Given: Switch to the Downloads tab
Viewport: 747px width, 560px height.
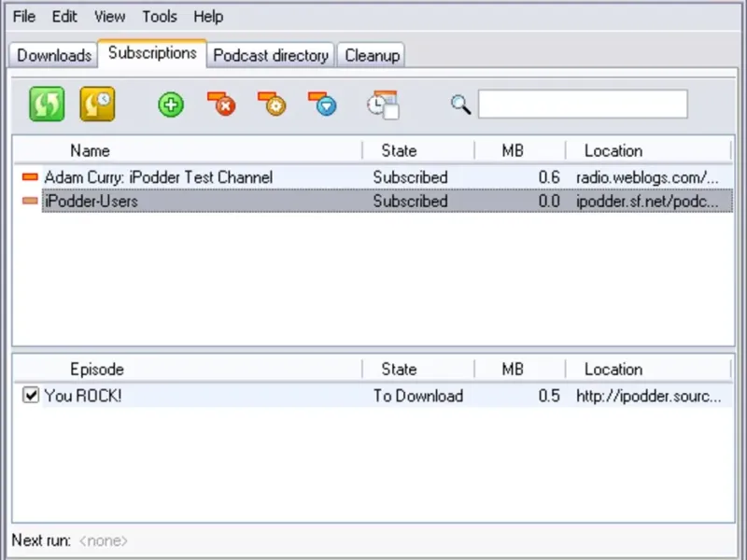Looking at the screenshot, I should [x=54, y=55].
